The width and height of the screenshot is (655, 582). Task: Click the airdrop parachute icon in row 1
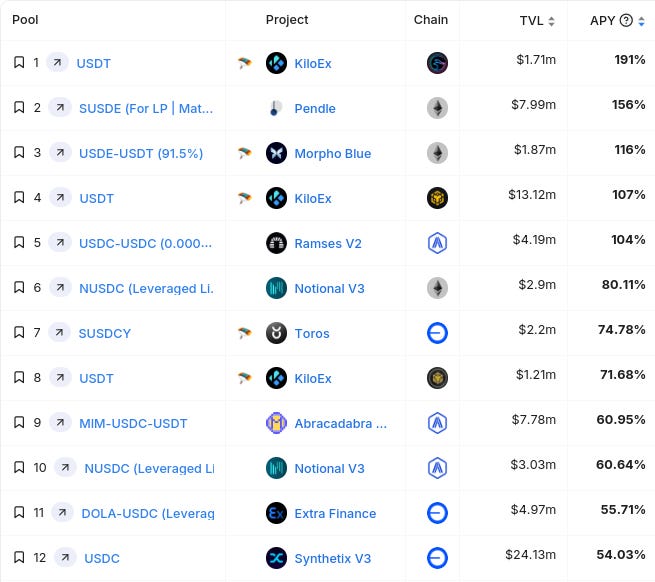click(x=245, y=63)
